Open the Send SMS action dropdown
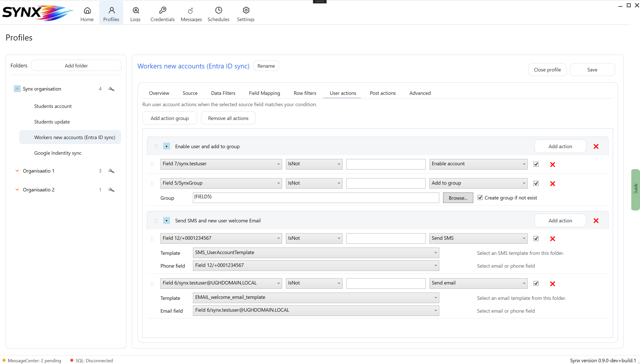The height and width of the screenshot is (364, 640). [x=478, y=238]
